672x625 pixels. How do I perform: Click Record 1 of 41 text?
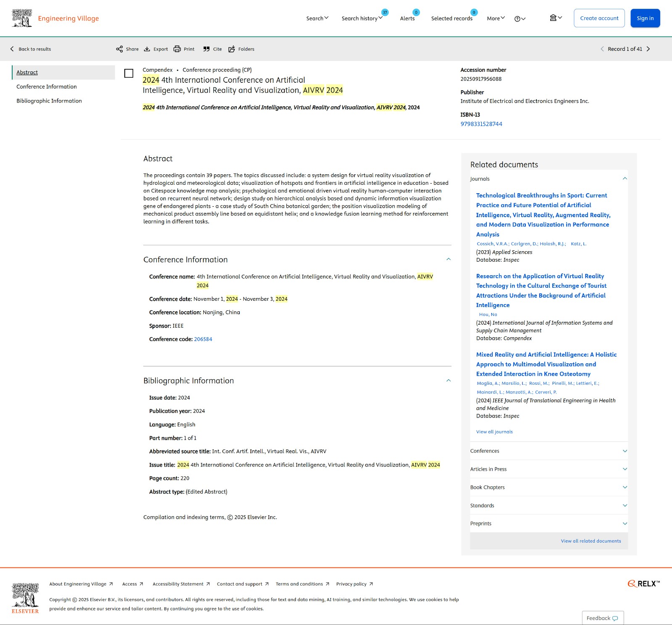tap(625, 49)
